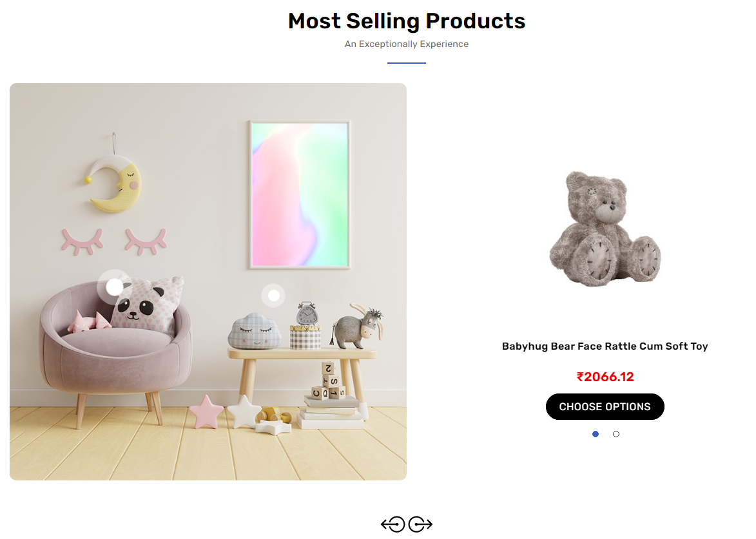
Task: Open the hotspot marker on the pink armchair
Action: coord(115,287)
